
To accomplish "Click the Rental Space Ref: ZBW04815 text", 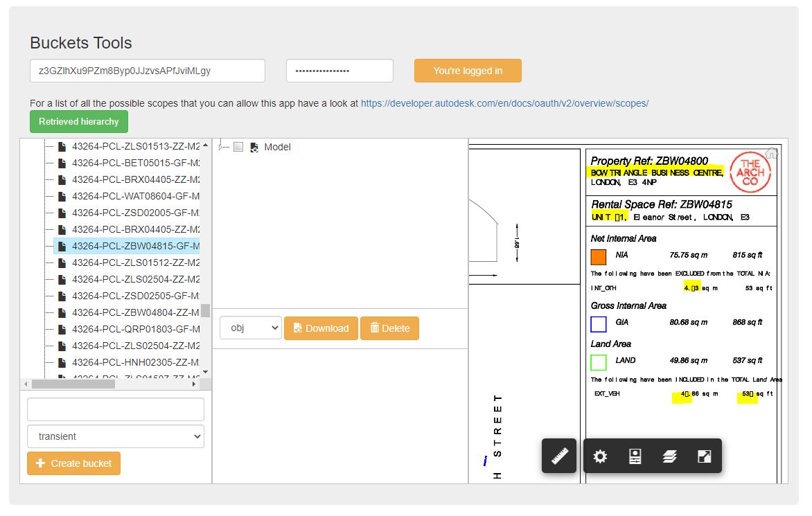I will (662, 204).
